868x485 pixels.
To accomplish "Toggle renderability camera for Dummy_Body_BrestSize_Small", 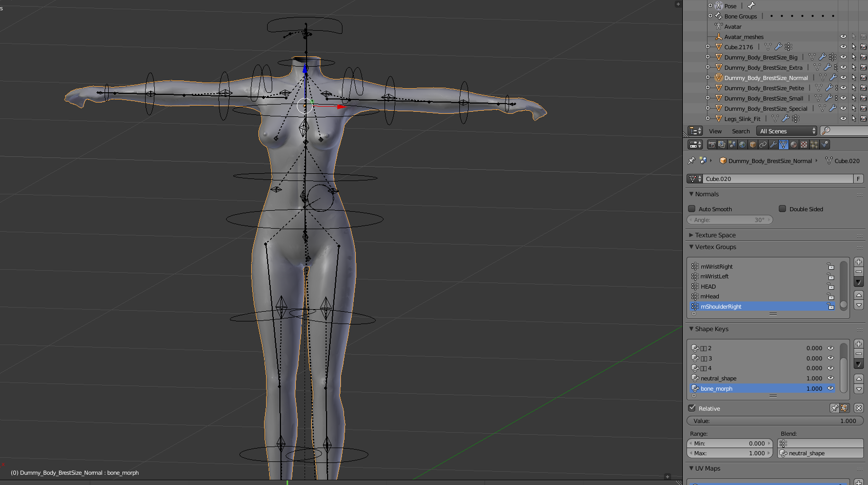I will coord(863,98).
